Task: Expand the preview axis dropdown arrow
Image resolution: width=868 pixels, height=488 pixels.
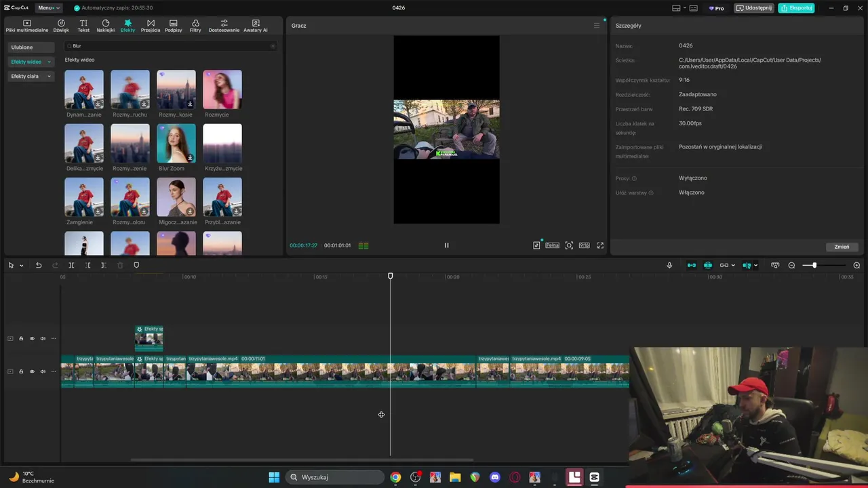Action: click(755, 266)
